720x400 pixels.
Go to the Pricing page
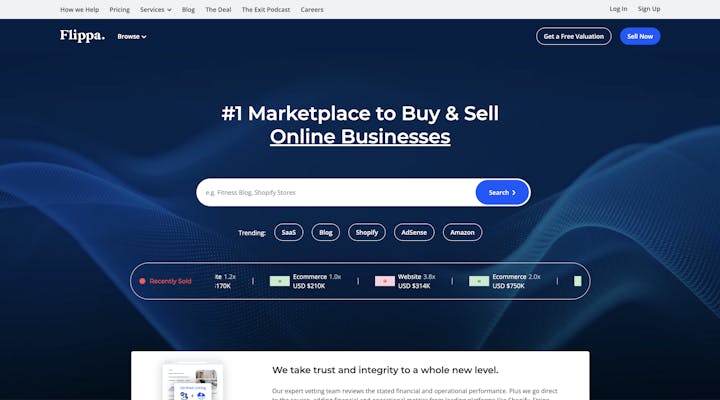(119, 9)
